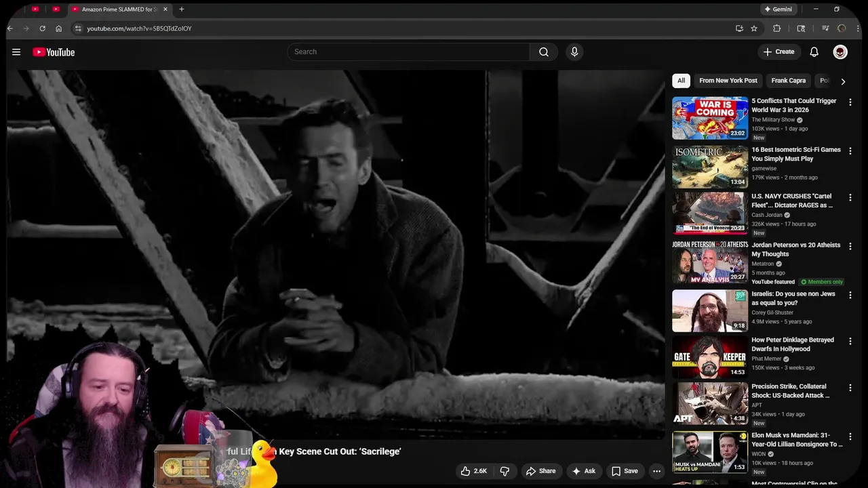This screenshot has width=868, height=488.
Task: Click the YouTube search input field
Action: 408,52
